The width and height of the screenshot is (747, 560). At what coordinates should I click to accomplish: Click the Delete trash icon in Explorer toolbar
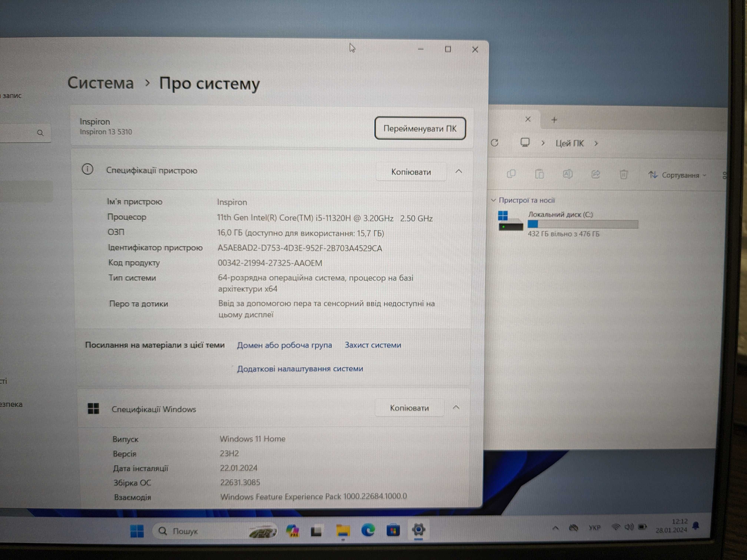point(623,174)
